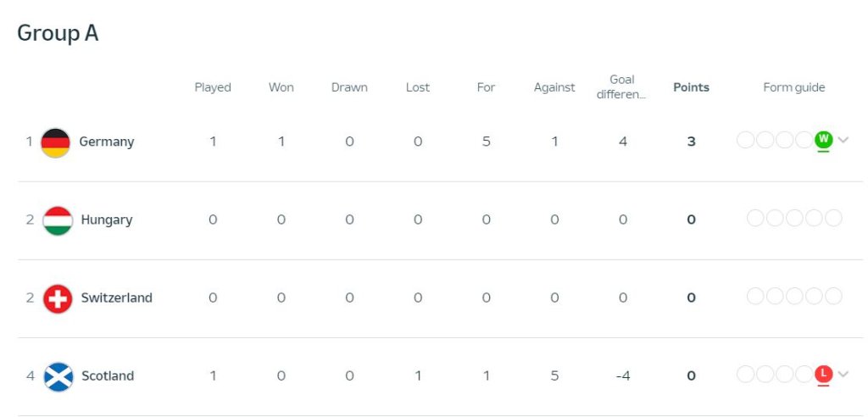Click the Against column header
868x417 pixels.
point(554,87)
